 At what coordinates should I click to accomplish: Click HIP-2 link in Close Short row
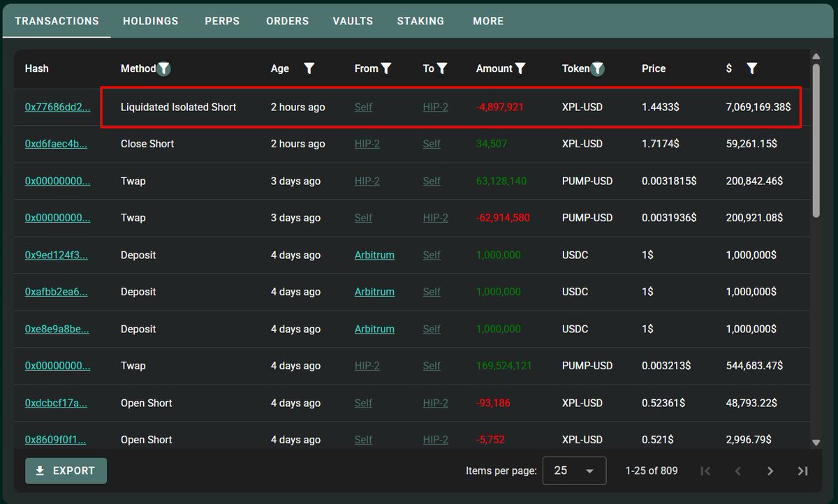pos(367,144)
